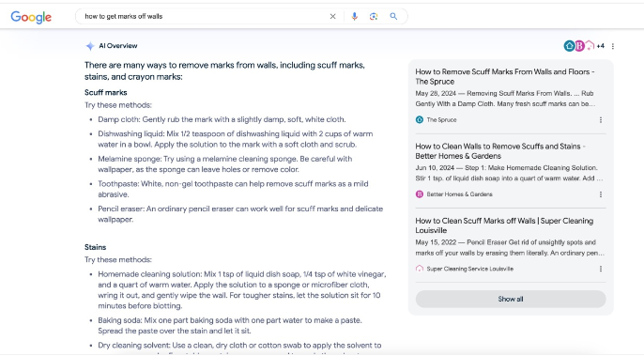Open The Spruce source icon at top right
This screenshot has height=356, width=644.
pos(569,46)
